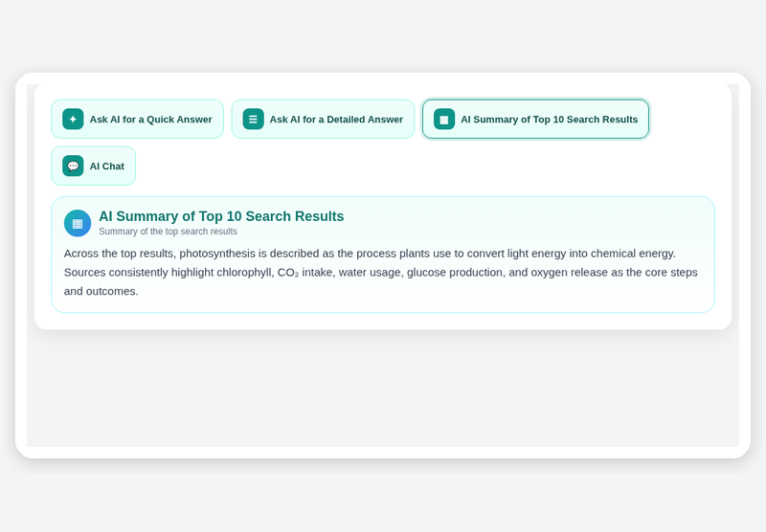
Task: Click the summary panel heading title
Action: pyautogui.click(x=221, y=216)
